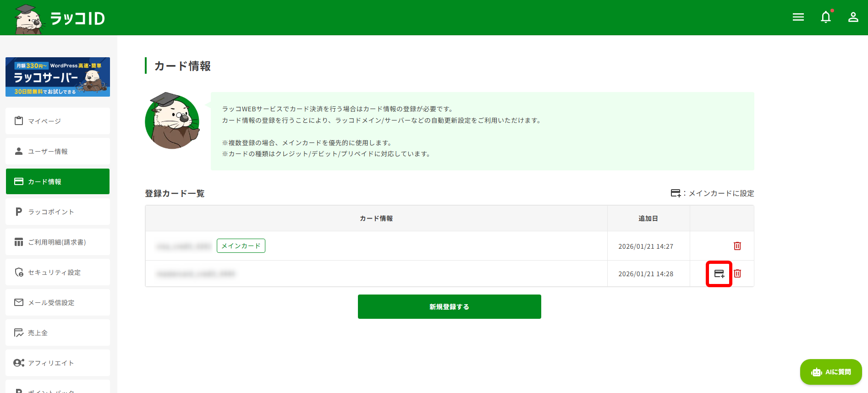Viewport: 868px width, 393px height.
Task: Click the 新規登録する button
Action: [449, 307]
